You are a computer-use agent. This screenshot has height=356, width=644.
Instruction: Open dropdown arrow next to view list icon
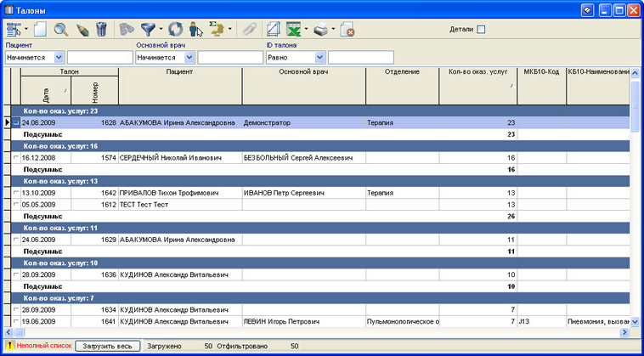26,30
